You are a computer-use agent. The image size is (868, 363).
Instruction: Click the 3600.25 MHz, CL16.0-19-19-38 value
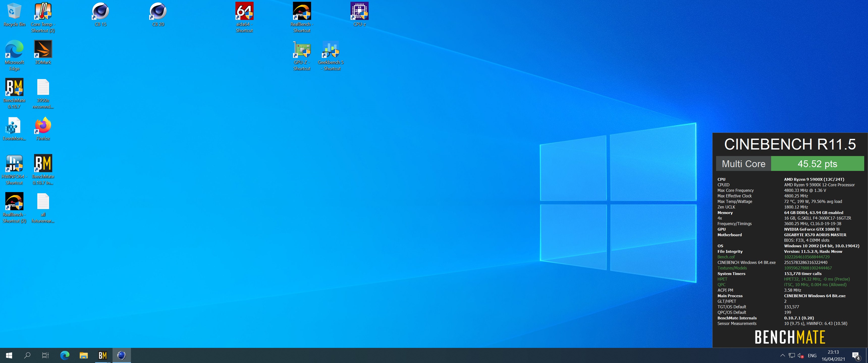812,224
